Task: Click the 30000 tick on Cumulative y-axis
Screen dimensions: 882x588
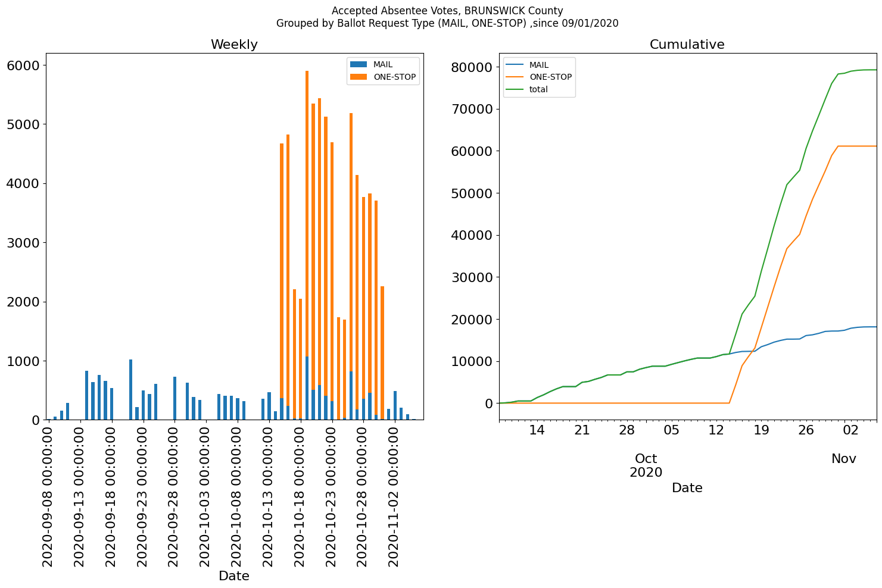Action: pos(472,277)
